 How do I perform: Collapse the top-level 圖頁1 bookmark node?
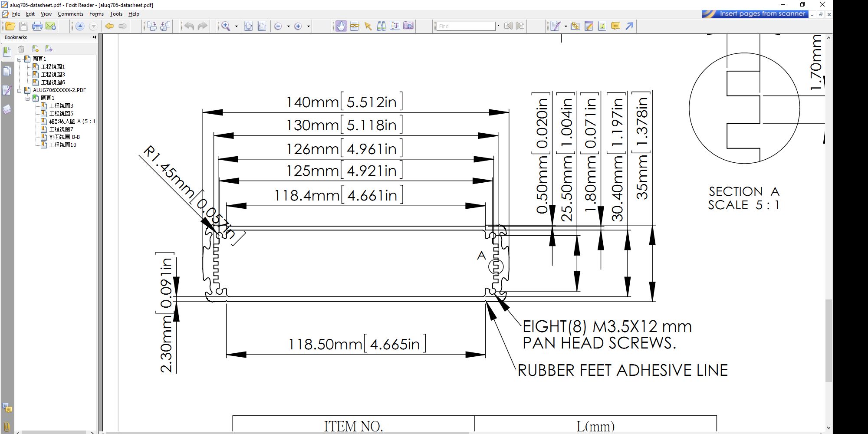(20, 59)
